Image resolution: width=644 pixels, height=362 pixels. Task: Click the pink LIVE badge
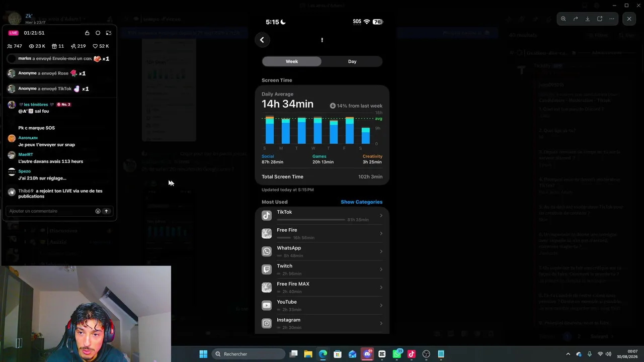tap(14, 33)
